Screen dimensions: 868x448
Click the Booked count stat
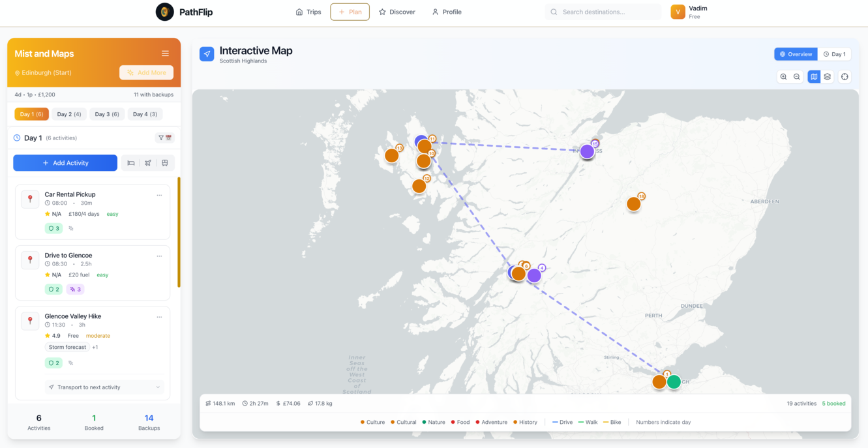[94, 422]
